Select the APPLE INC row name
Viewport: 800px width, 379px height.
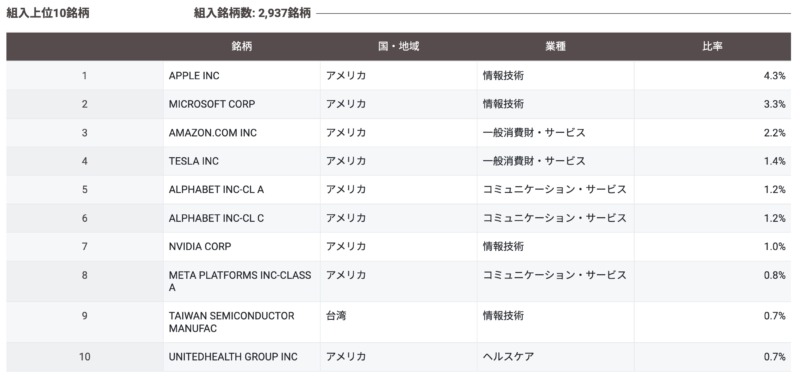click(194, 75)
